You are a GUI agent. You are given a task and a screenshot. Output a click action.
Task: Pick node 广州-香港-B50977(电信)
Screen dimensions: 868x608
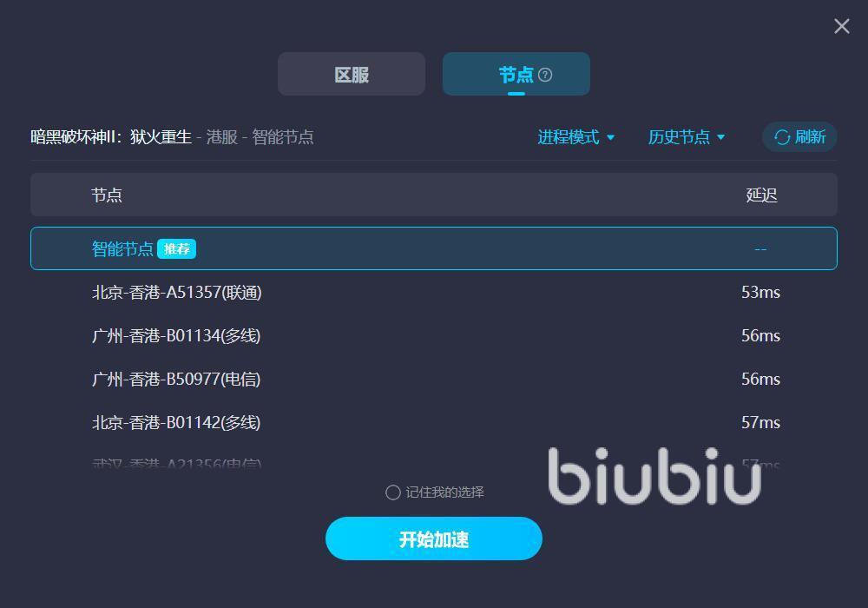click(433, 379)
